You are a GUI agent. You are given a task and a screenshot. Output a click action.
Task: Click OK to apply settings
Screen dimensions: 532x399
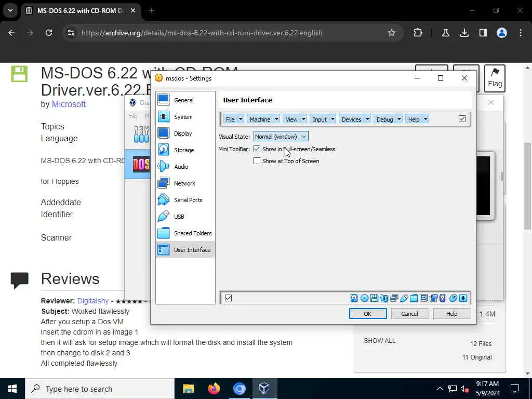(368, 313)
